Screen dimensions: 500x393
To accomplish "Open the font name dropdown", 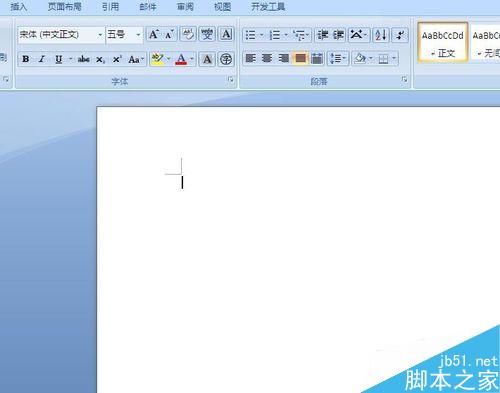I will (x=100, y=35).
